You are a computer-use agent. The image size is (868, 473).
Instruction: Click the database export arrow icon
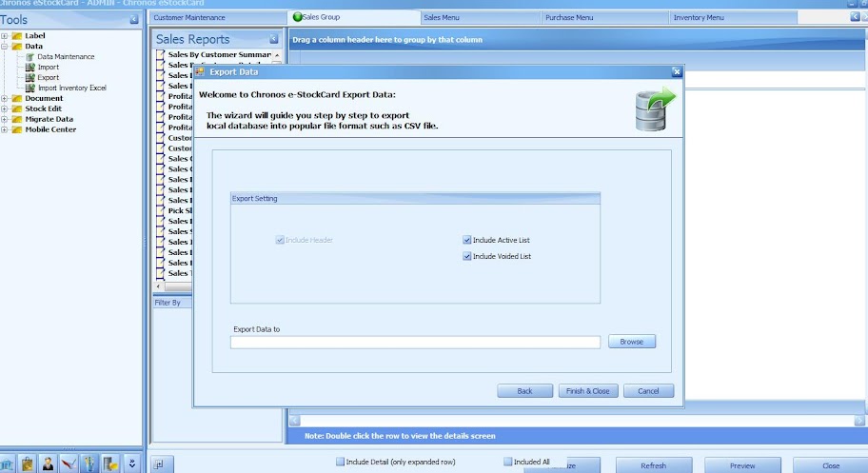point(655,109)
